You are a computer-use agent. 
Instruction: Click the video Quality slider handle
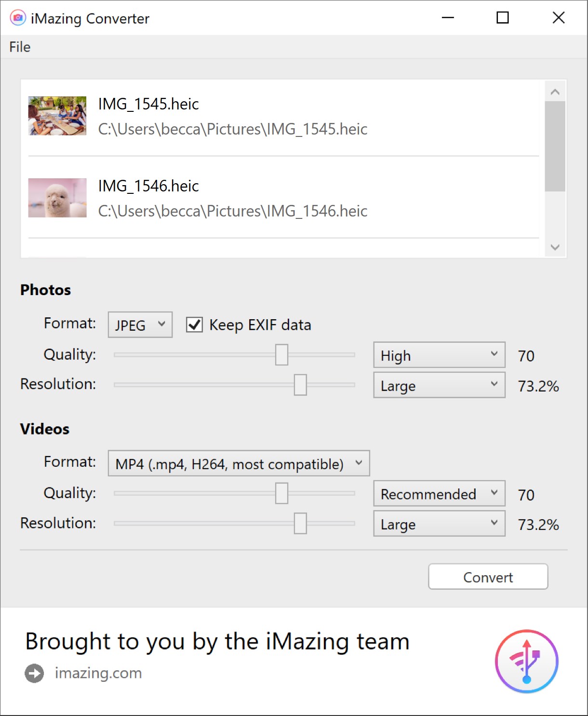pos(282,493)
